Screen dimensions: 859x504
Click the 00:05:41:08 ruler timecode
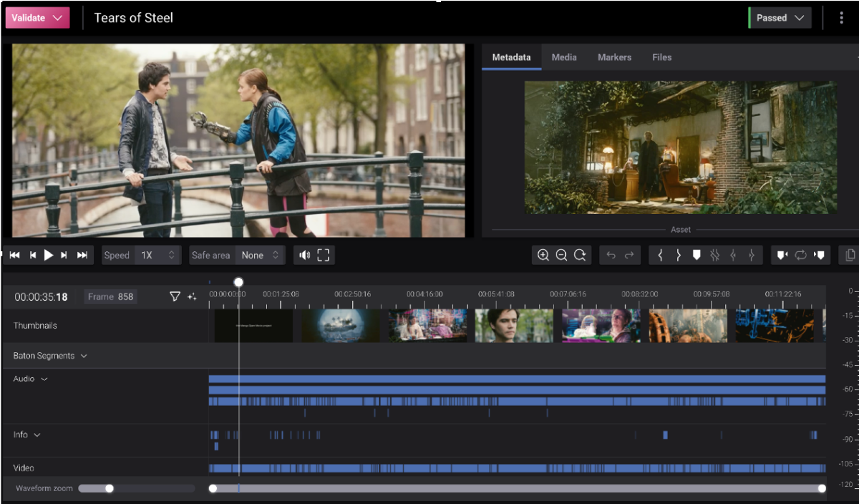[497, 294]
